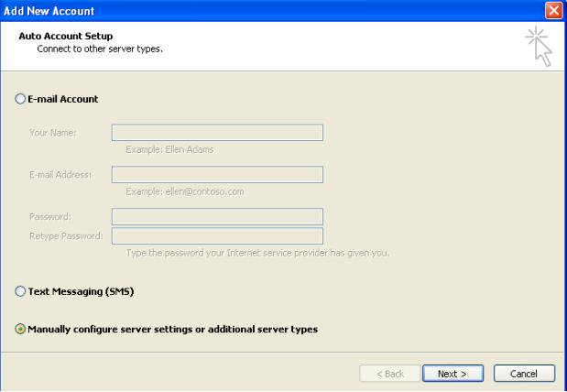Click the 'Example: ellen@contoso.com' hint text

pos(185,191)
